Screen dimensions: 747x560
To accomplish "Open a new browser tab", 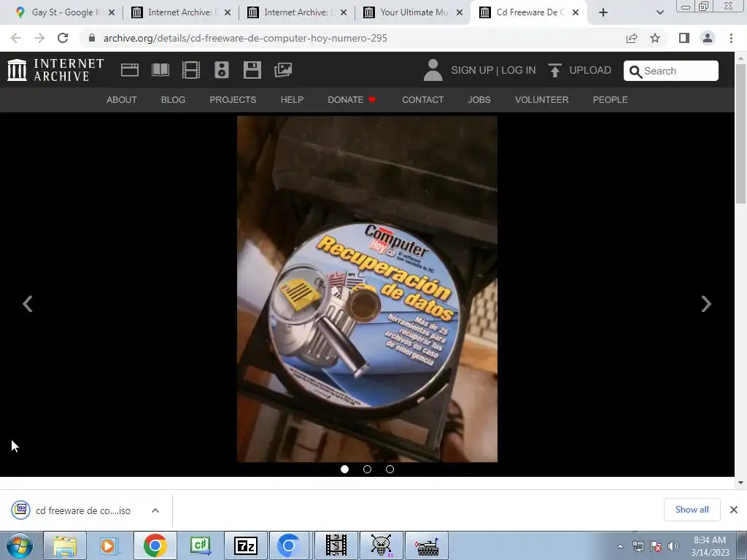I will click(603, 12).
